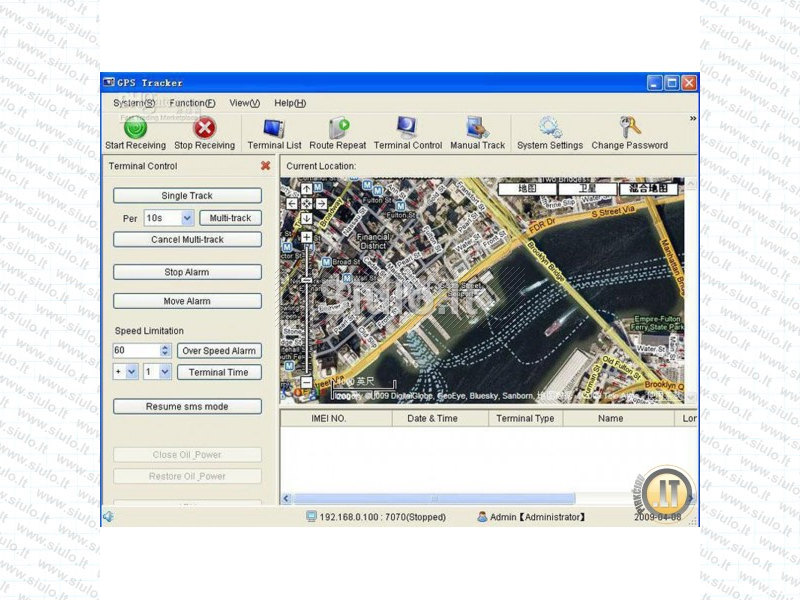This screenshot has height=600, width=800.
Task: Close the Terminal Control panel
Action: 265,166
